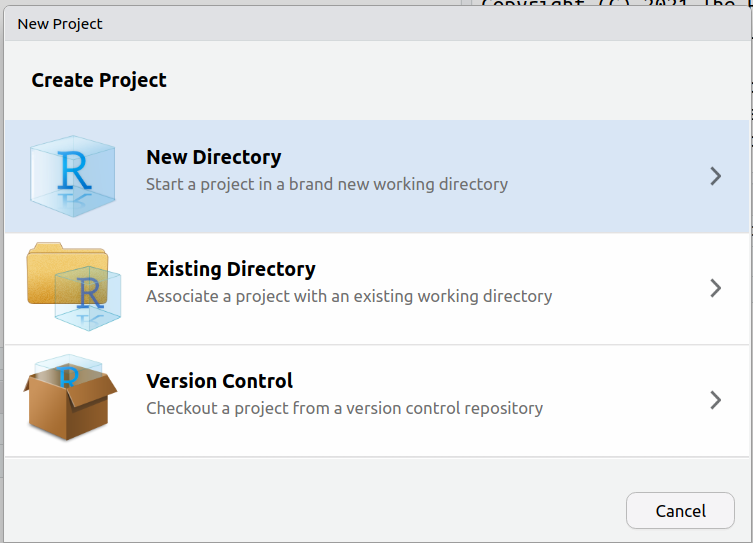This screenshot has width=753, height=543.
Task: Click the New Directory R cube icon
Action: [74, 176]
